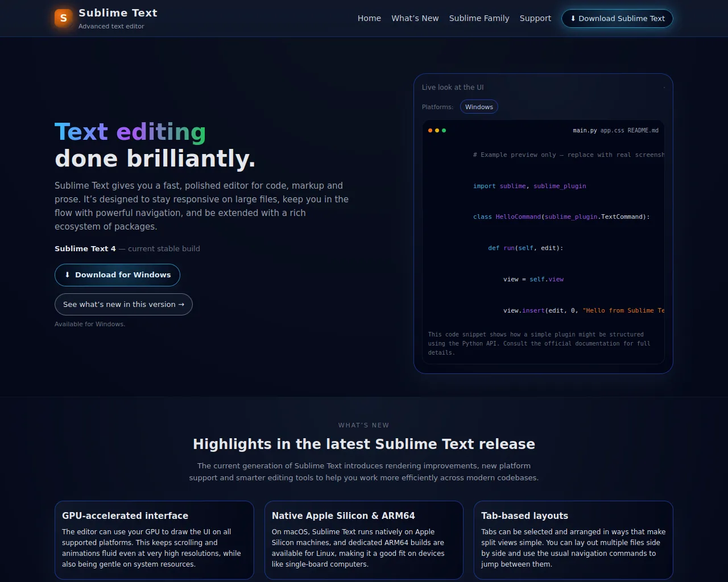Image resolution: width=728 pixels, height=582 pixels.
Task: Select the Windows platform pill
Action: point(479,107)
